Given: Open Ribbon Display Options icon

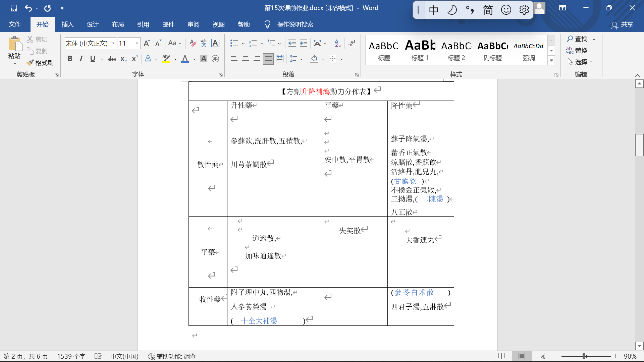Looking at the screenshot, I should [x=562, y=8].
